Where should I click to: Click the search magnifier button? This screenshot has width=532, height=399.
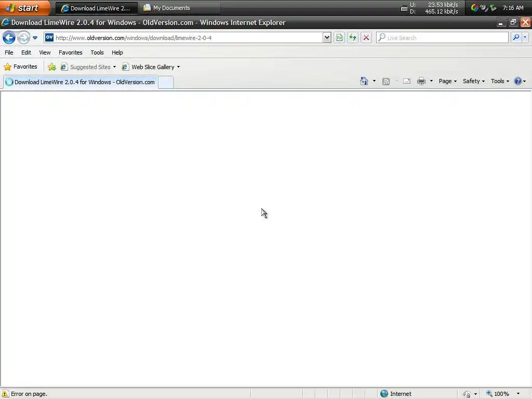pyautogui.click(x=516, y=37)
